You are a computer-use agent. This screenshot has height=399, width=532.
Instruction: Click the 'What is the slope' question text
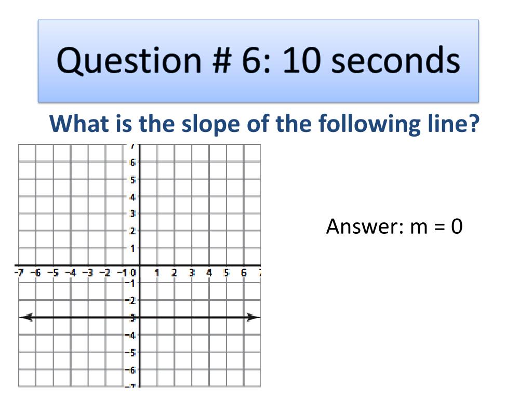tap(264, 124)
